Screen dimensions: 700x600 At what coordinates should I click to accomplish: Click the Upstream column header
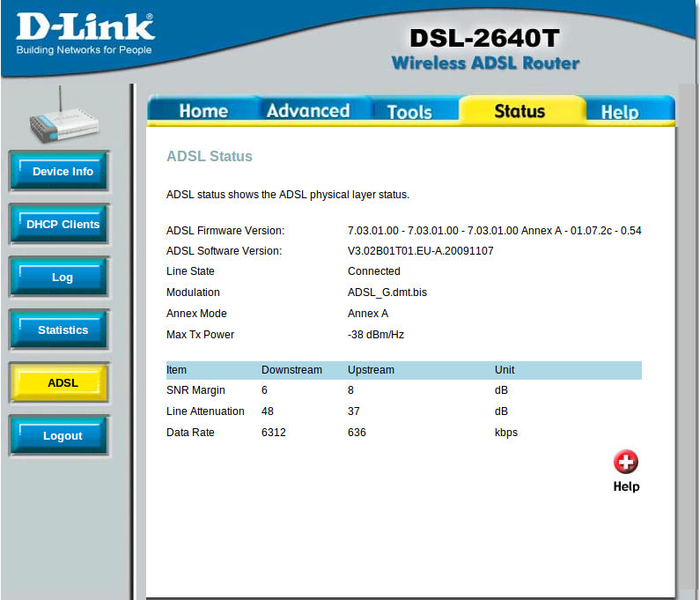coord(371,370)
